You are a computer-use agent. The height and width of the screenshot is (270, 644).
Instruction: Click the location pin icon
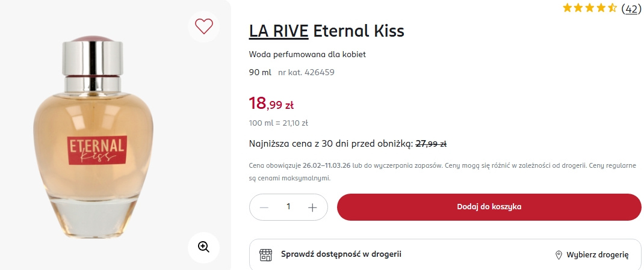pyautogui.click(x=559, y=255)
